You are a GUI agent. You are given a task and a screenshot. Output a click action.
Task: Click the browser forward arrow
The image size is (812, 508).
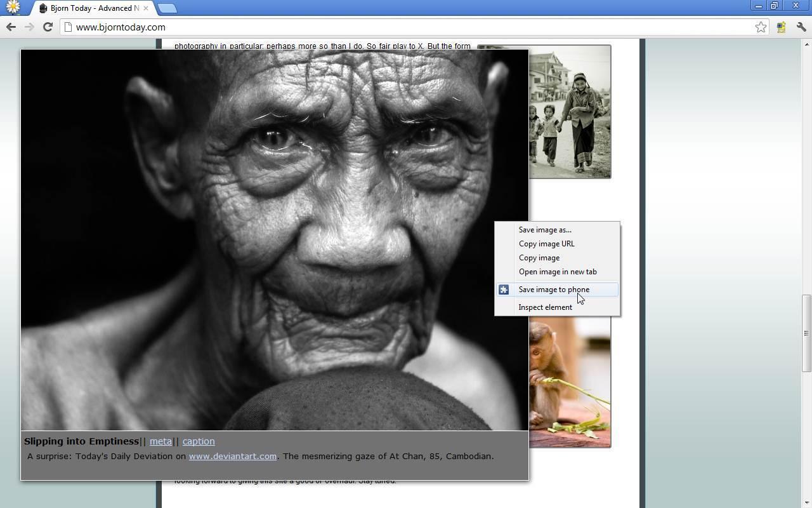(29, 27)
